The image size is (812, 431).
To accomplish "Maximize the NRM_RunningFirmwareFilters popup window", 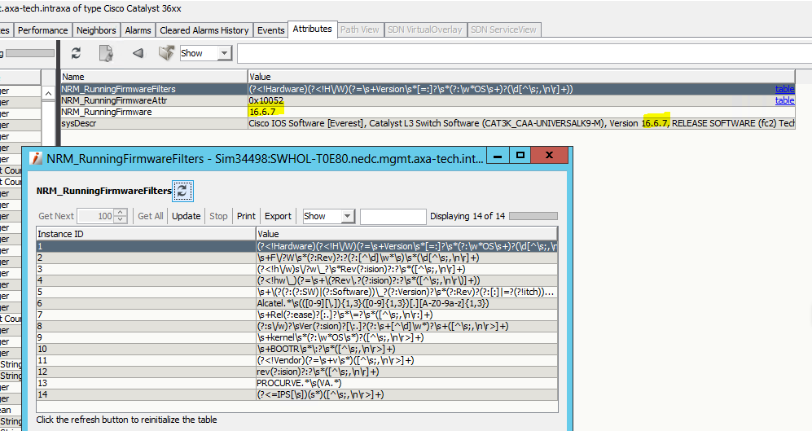I will click(519, 156).
